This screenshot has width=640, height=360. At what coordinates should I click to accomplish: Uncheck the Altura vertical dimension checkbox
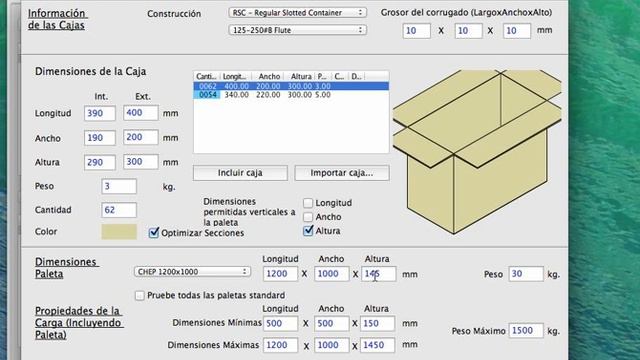(x=308, y=231)
